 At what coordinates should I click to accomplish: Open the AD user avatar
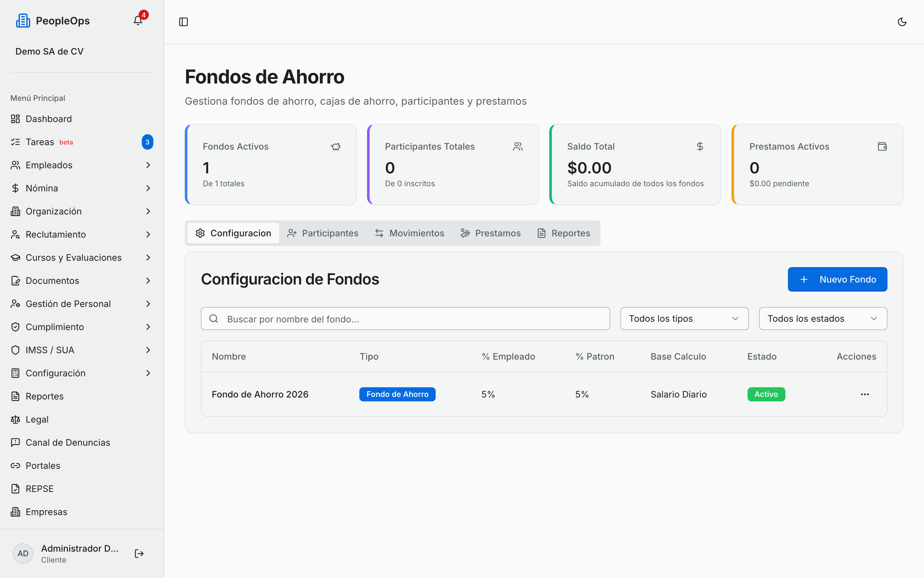pos(23,554)
